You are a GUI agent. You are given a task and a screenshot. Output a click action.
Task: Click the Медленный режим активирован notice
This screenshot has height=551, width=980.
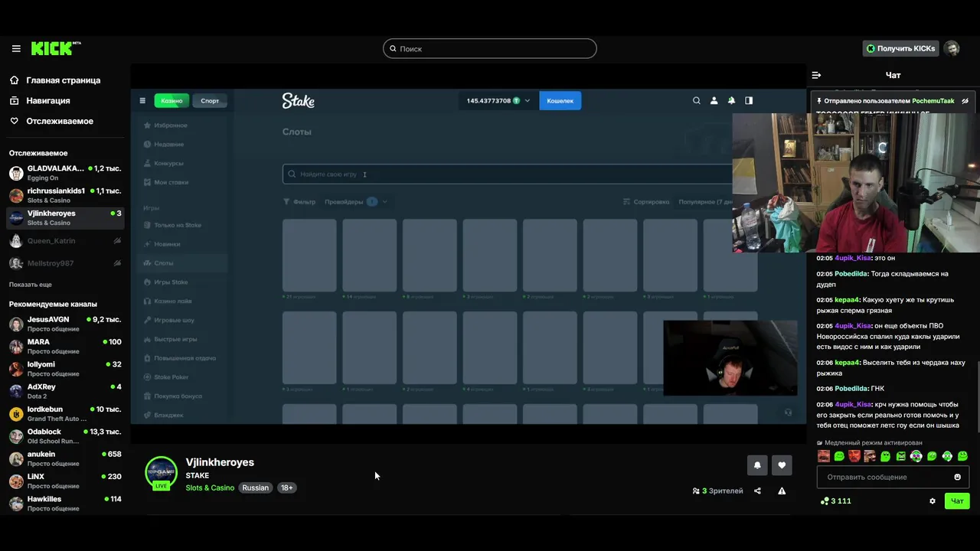pyautogui.click(x=869, y=442)
